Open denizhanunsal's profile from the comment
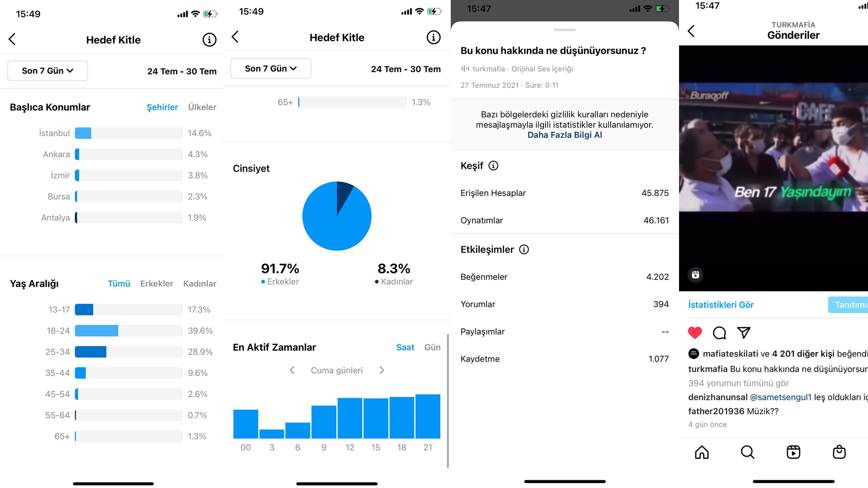The height and width of the screenshot is (488, 868). click(x=718, y=397)
